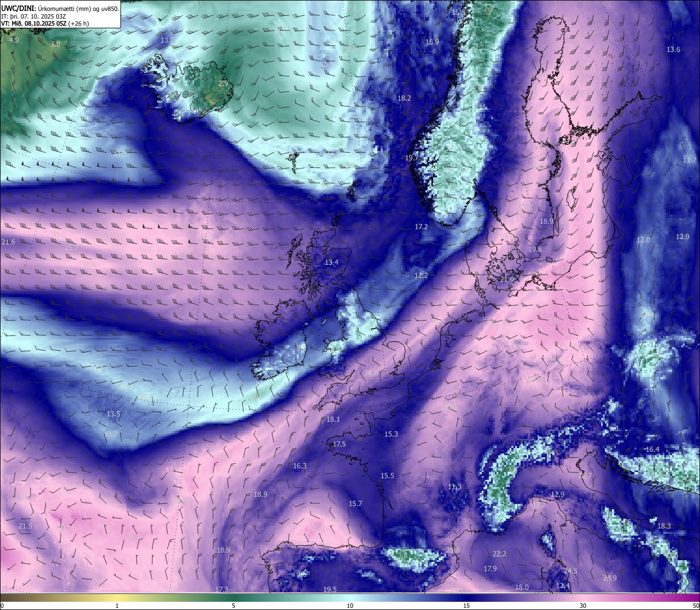This screenshot has width=700, height=610.
Task: Click the '10' tick label on the color scale
Action: click(x=350, y=606)
